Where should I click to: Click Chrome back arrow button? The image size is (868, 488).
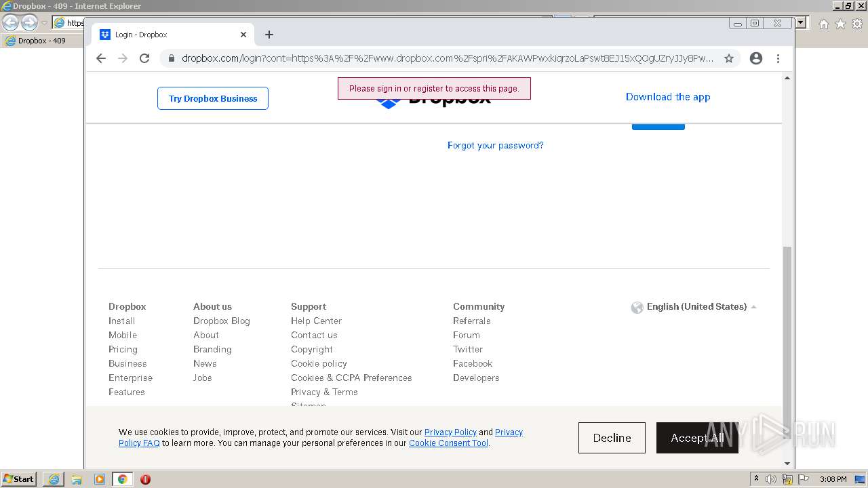[x=101, y=58]
